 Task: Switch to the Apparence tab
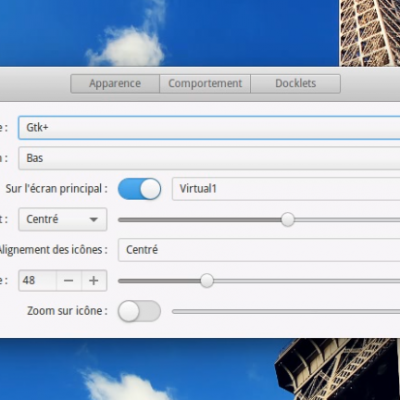coord(115,83)
